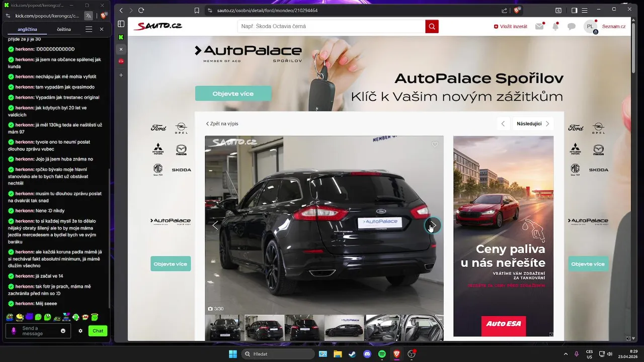Viewport: 644px width, 362px height.
Task: Open the Seznam.cz link
Action: coord(614,27)
